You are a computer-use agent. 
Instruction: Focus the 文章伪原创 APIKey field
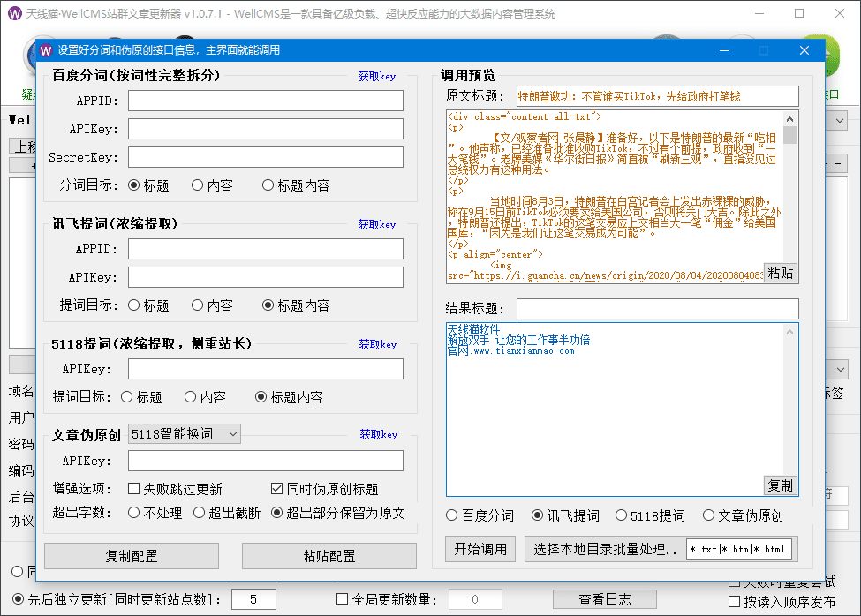[266, 461]
